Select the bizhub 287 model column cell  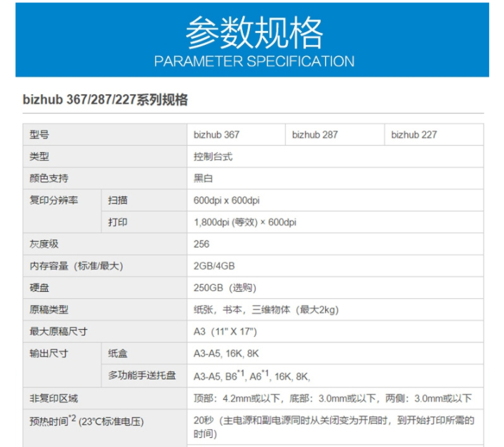(315, 135)
